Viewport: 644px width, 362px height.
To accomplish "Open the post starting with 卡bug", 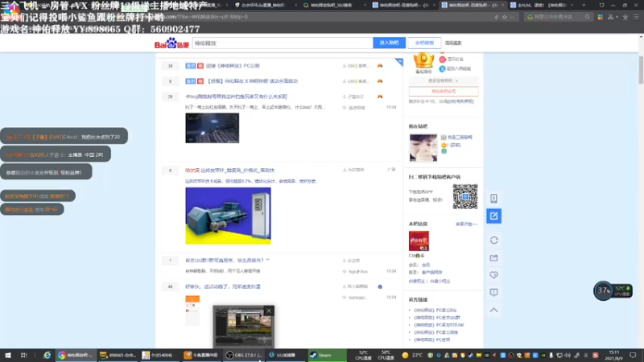I will pyautogui.click(x=236, y=97).
